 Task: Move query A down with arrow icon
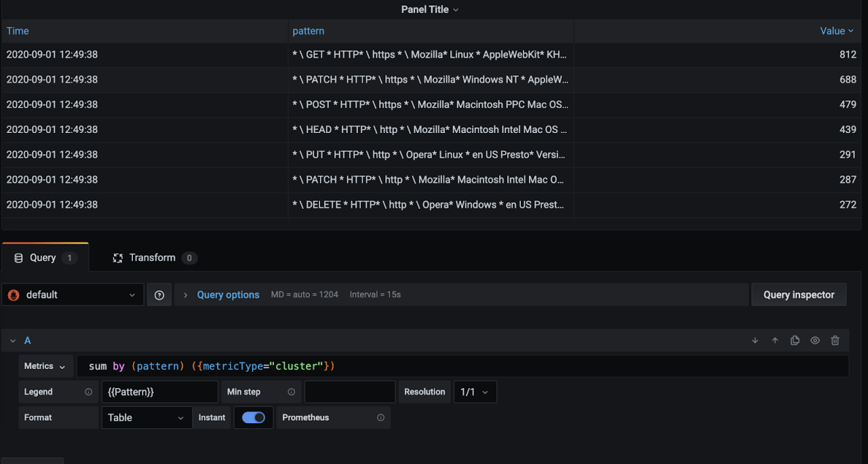point(755,341)
